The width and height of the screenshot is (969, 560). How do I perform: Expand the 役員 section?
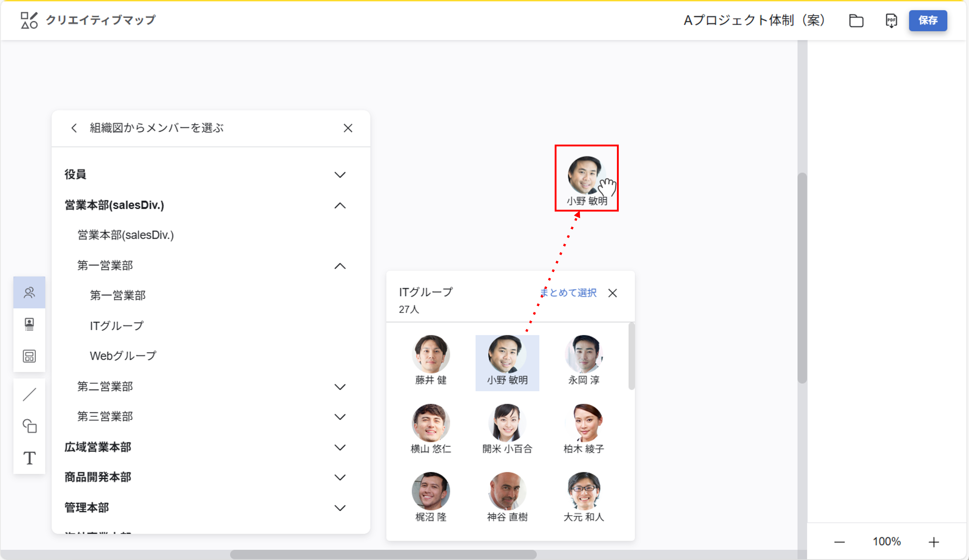click(340, 174)
